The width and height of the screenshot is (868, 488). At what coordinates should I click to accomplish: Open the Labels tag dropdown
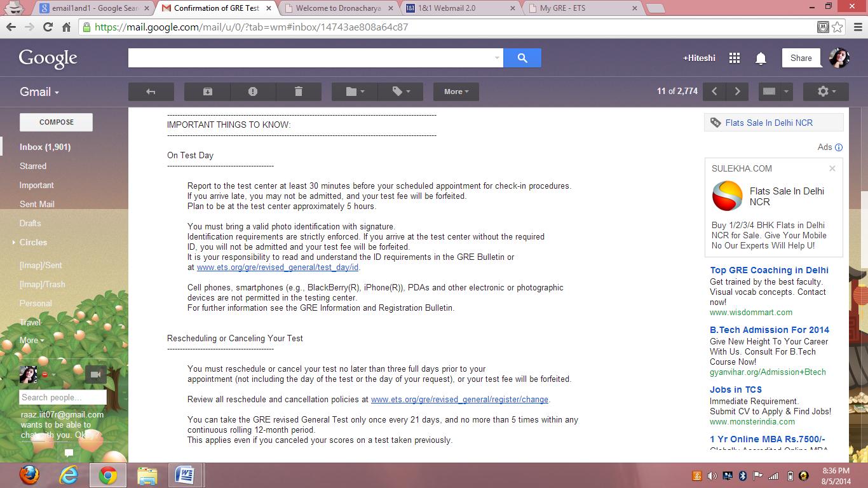[x=400, y=91]
